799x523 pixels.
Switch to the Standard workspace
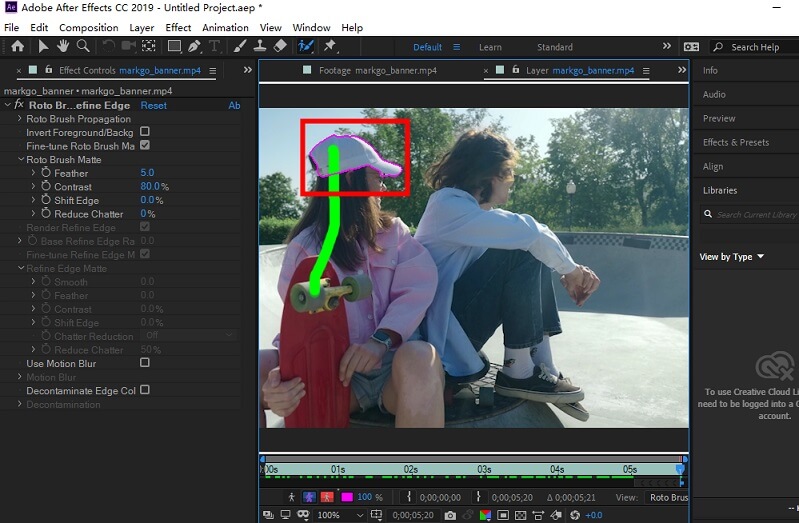coord(554,47)
